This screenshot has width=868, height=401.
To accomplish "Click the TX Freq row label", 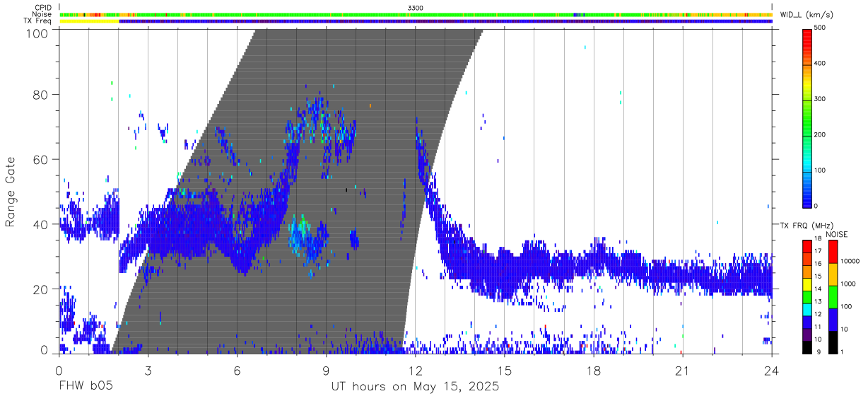I will 38,21.
